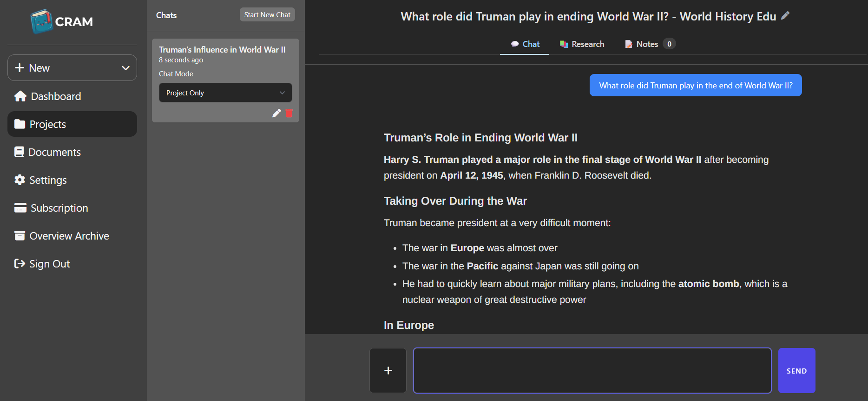This screenshot has height=401, width=868.
Task: Click the Notes tab document icon
Action: coord(629,44)
